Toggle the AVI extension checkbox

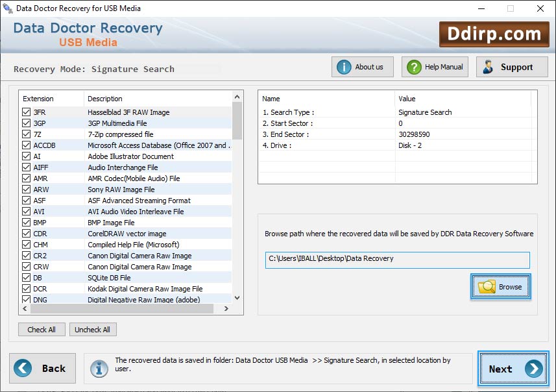26,212
